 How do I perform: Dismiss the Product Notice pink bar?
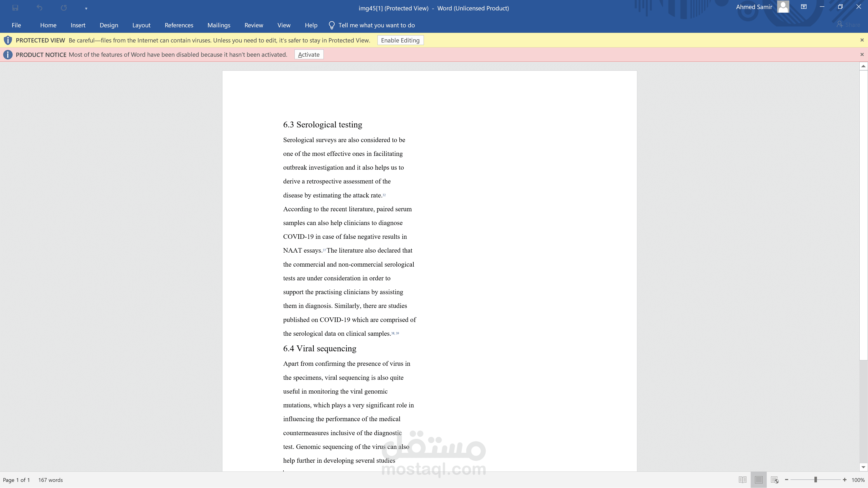coord(862,54)
